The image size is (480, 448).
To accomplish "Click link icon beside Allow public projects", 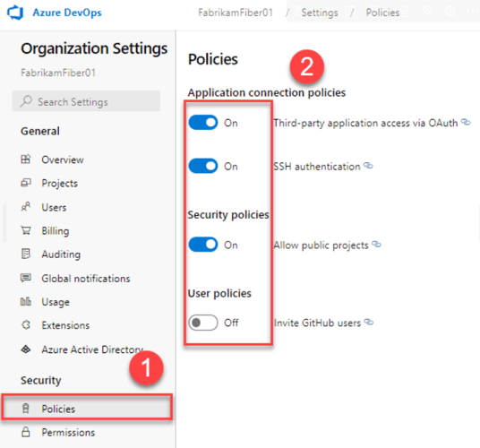I will coord(376,245).
